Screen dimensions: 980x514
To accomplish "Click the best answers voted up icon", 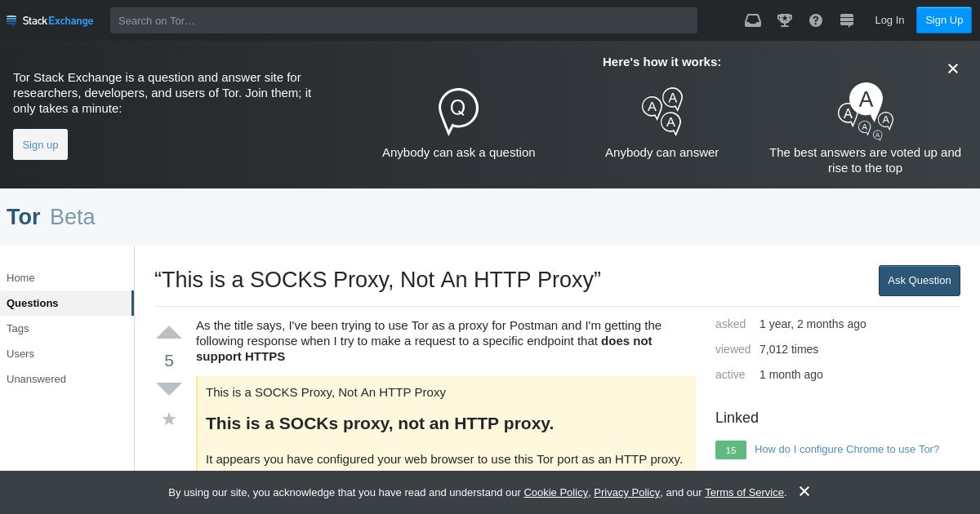I will click(x=866, y=111).
